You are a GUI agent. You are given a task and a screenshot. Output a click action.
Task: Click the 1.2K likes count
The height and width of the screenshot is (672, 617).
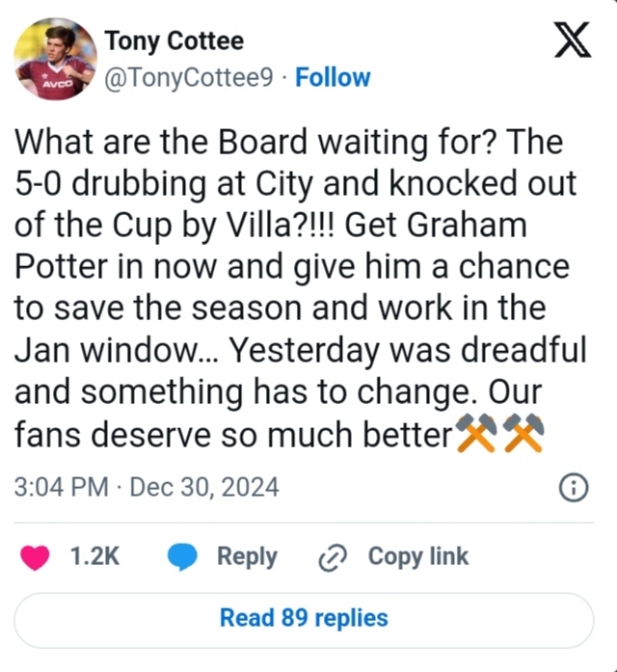point(94,556)
